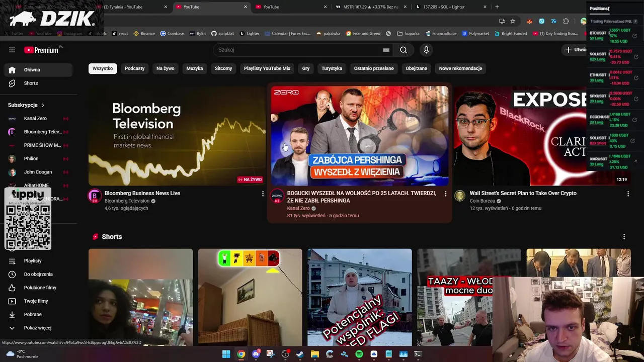Open PRIME SHOW subscription

[x=38, y=145]
